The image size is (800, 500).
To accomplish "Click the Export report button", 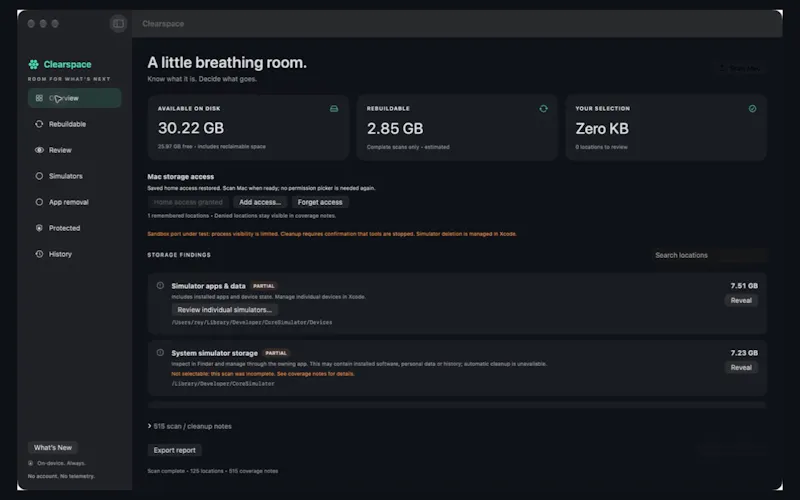I will coord(174,450).
